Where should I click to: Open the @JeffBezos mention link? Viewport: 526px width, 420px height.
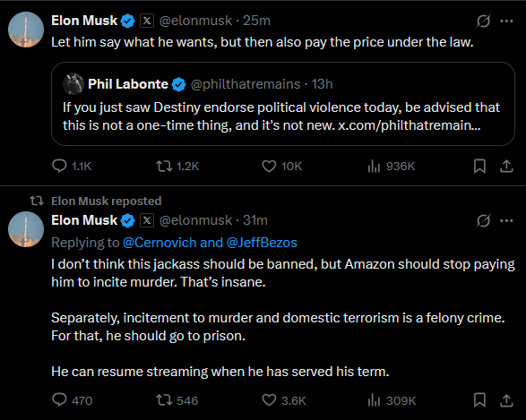(262, 243)
